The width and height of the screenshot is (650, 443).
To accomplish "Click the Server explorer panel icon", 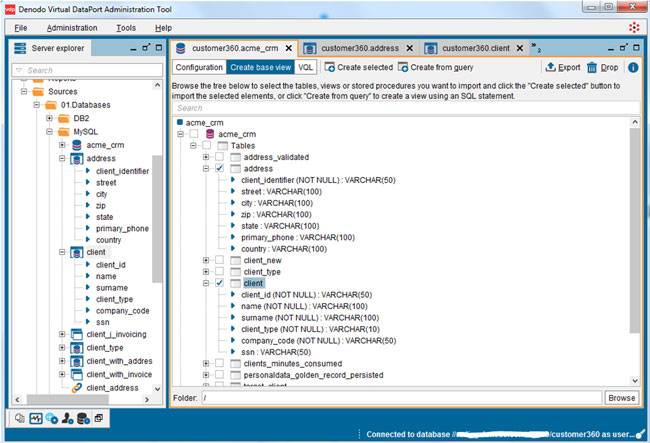I will (x=20, y=48).
